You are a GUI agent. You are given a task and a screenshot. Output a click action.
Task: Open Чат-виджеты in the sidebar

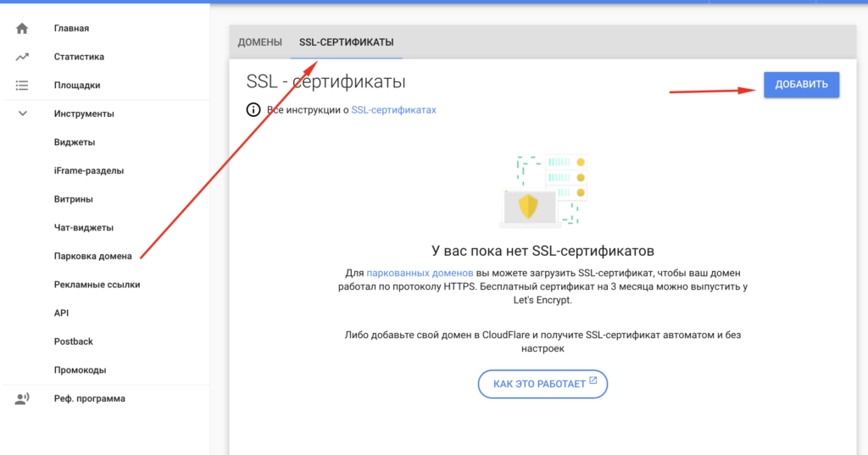[x=84, y=227]
